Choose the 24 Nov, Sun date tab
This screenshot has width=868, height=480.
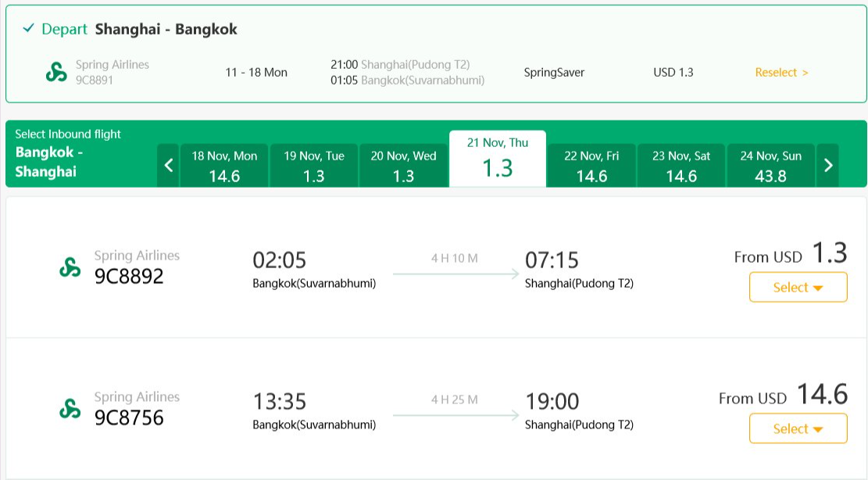click(770, 165)
